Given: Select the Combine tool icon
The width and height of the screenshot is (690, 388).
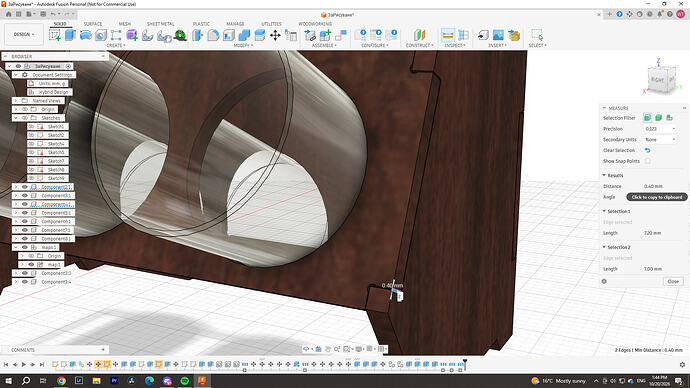Looking at the screenshot, I should (x=244, y=35).
